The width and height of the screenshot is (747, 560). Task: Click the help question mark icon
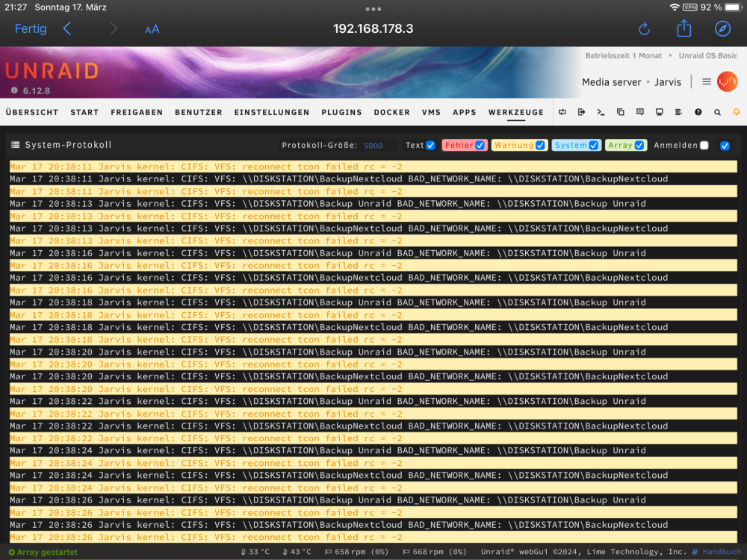pos(698,112)
